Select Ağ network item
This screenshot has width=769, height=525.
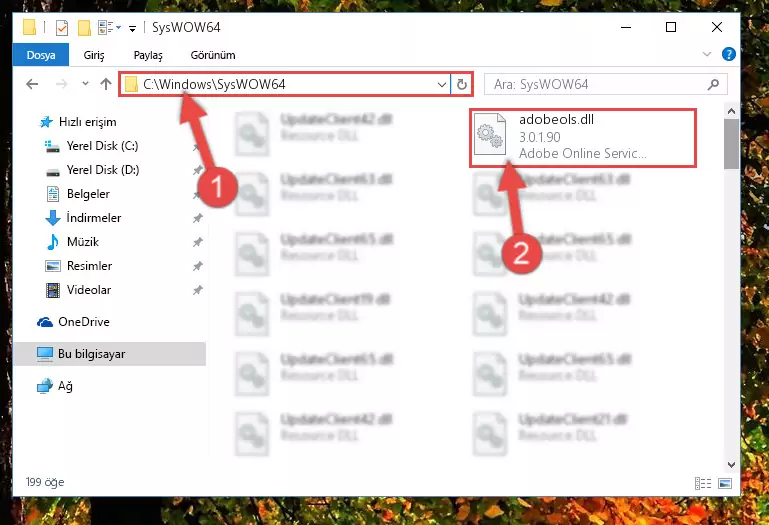[54, 386]
